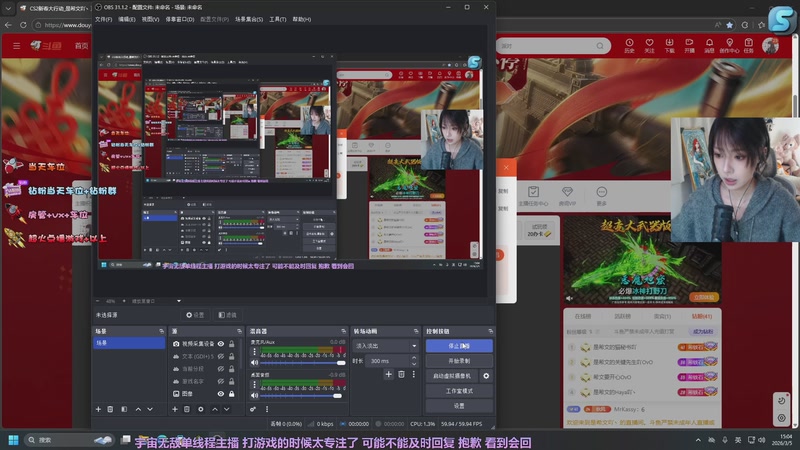Open the 帮助(H) menu in OBS

tap(302, 19)
